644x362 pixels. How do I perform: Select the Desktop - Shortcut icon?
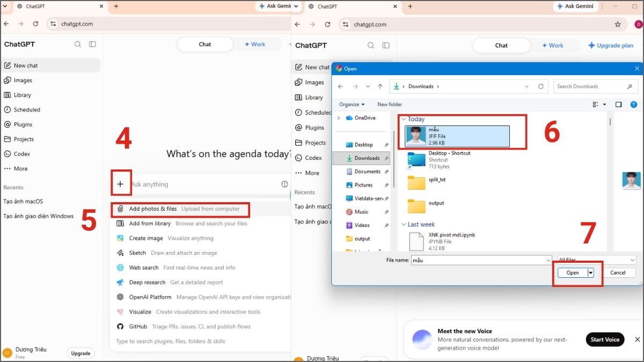tap(416, 160)
